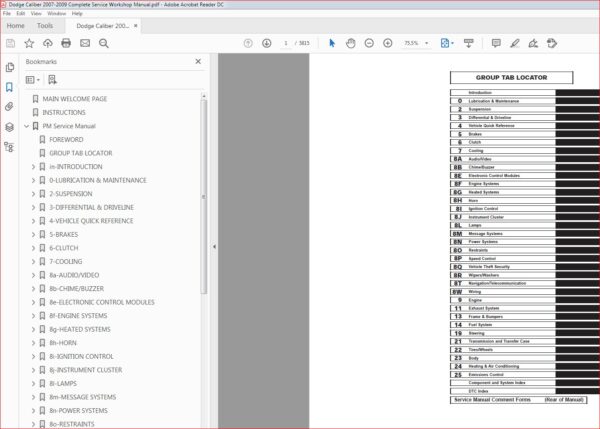The image size is (600, 429).
Task: Switch to Tools tab
Action: [x=45, y=26]
